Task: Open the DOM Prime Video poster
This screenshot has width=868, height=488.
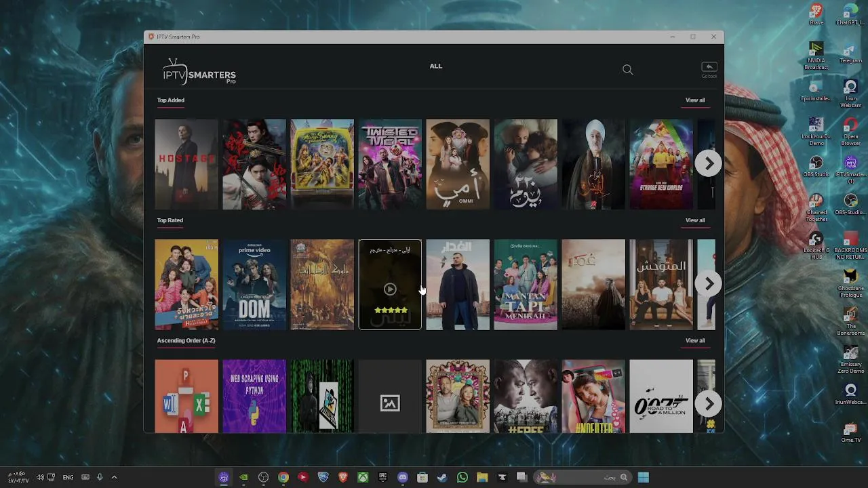Action: coord(254,285)
